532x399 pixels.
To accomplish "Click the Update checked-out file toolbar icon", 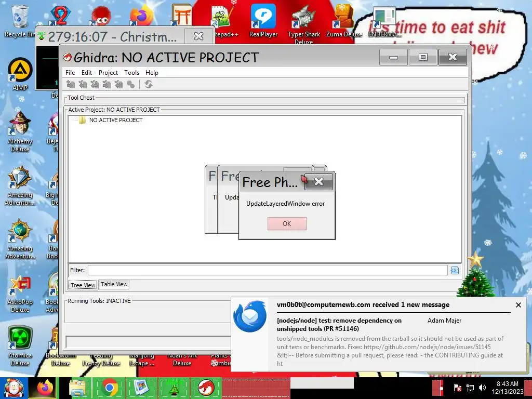I will point(95,84).
